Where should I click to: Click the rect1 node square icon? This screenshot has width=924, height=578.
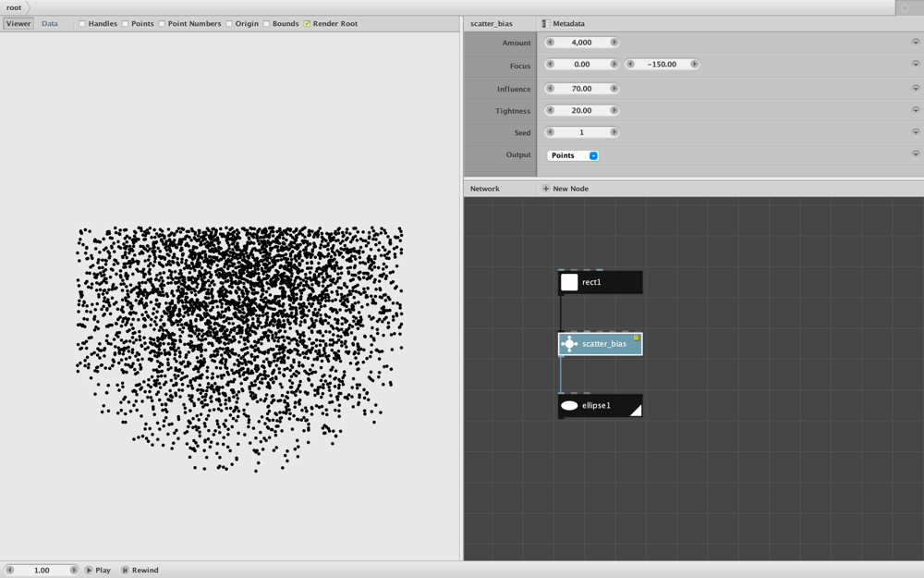pyautogui.click(x=569, y=282)
